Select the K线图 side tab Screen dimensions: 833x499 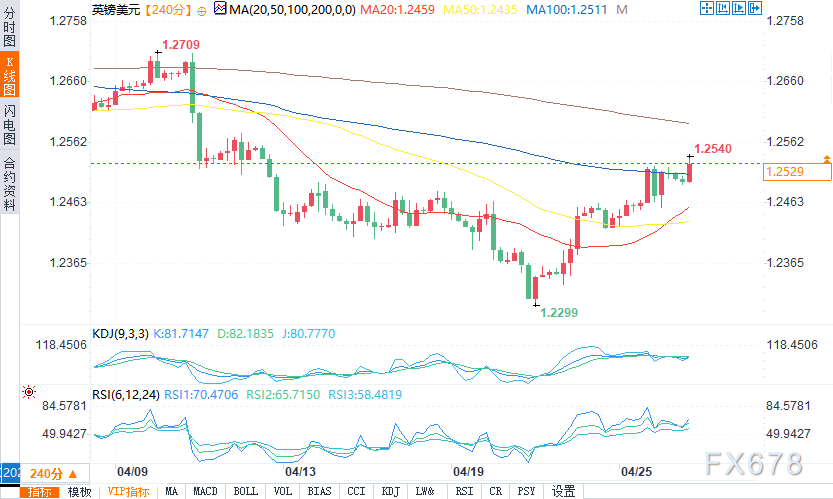pyautogui.click(x=9, y=74)
